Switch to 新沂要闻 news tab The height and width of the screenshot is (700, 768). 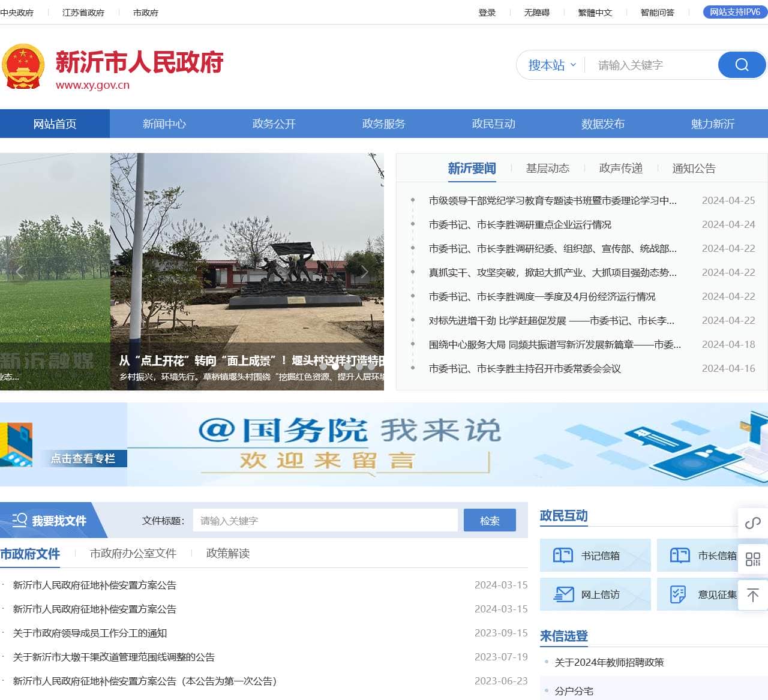click(x=472, y=169)
